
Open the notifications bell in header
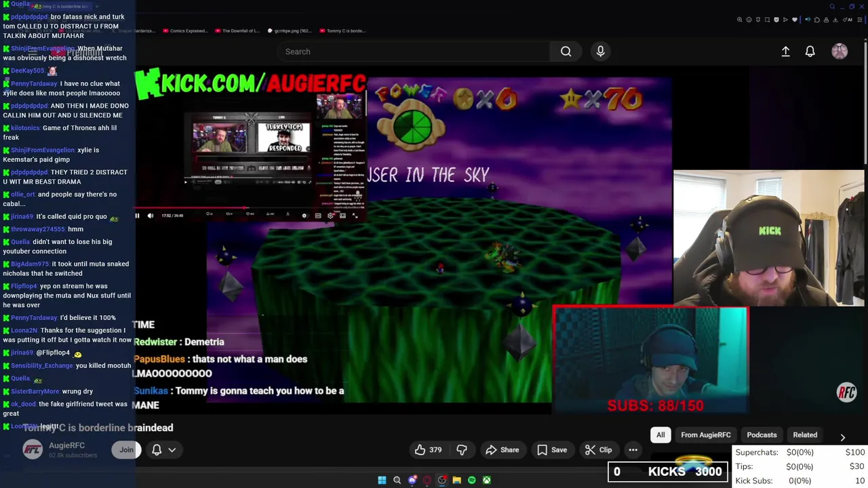tap(810, 52)
